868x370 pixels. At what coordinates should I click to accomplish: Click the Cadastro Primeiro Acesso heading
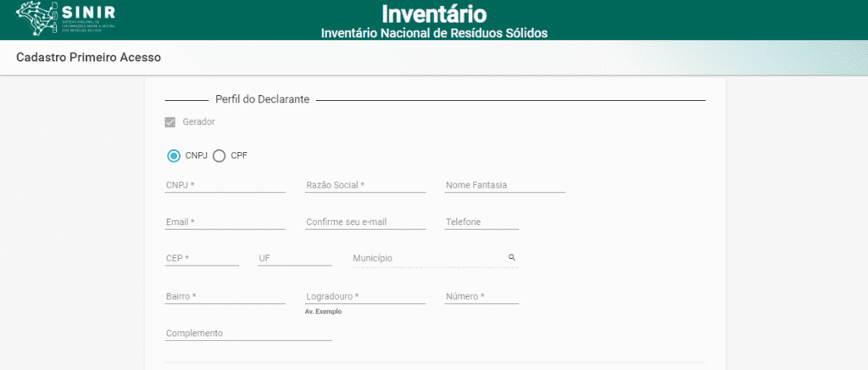[88, 57]
